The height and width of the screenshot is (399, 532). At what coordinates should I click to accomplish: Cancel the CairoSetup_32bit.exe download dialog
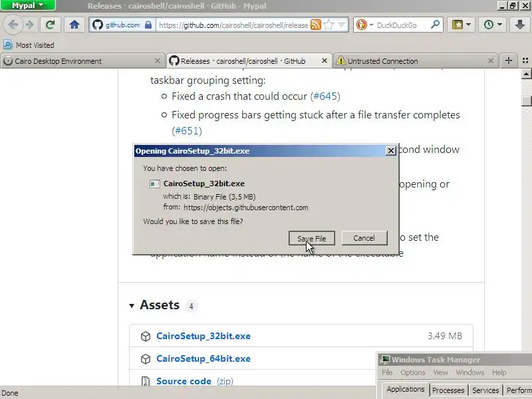coord(364,238)
